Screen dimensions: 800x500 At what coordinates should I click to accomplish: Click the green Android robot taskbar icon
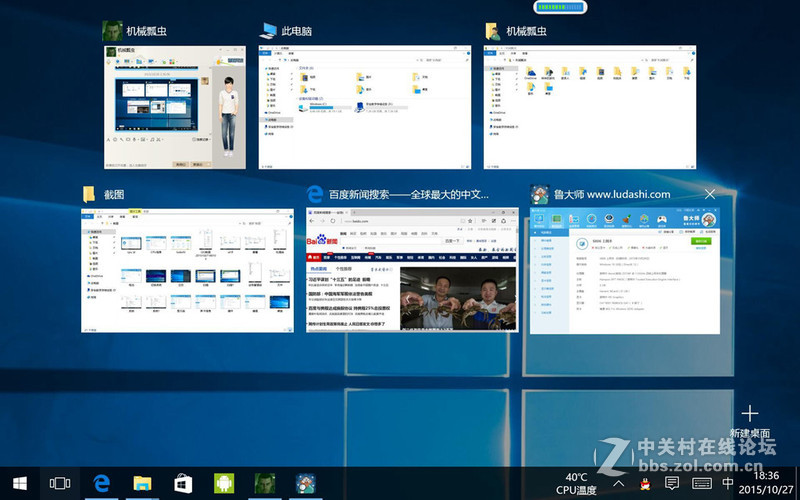pyautogui.click(x=224, y=483)
